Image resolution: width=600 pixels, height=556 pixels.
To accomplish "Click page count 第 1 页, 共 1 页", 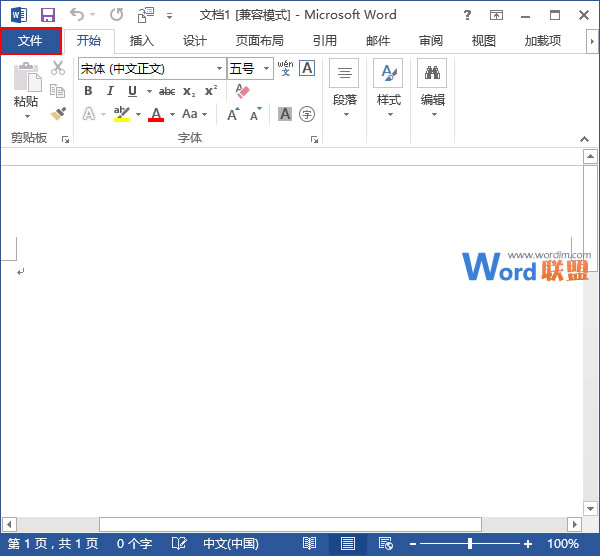I will click(53, 544).
